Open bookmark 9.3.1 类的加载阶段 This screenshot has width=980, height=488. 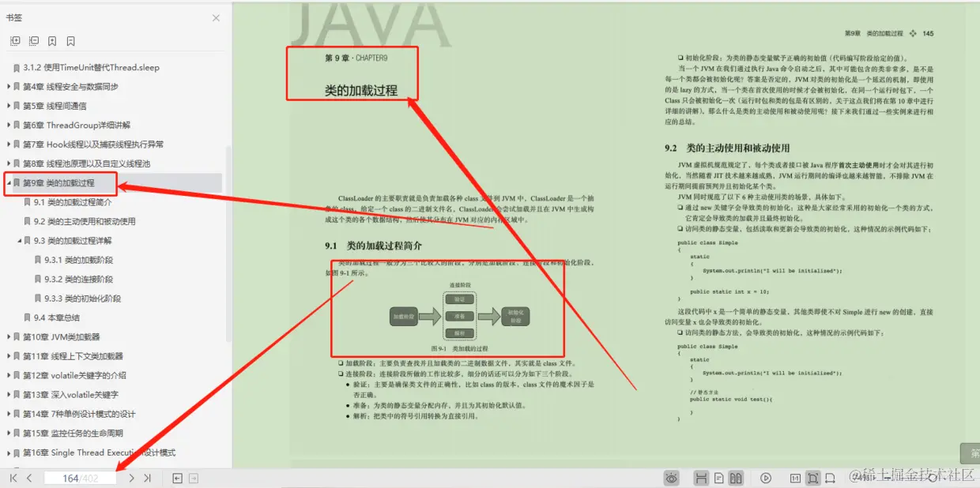click(x=78, y=260)
